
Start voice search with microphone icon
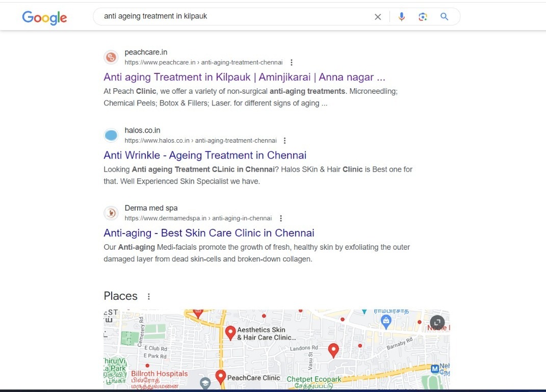(x=402, y=16)
